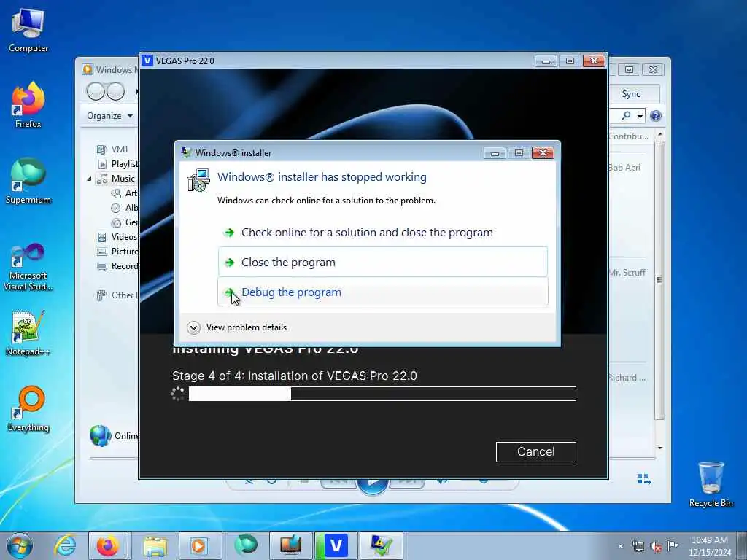The width and height of the screenshot is (747, 560).
Task: Switch to Windows Media Player taskbar button
Action: [x=200, y=545]
